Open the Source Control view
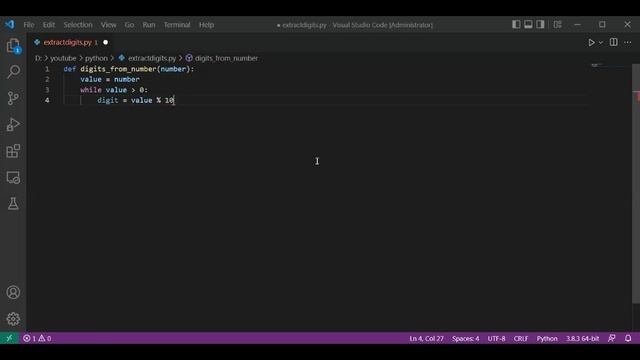The image size is (640, 360). click(13, 98)
